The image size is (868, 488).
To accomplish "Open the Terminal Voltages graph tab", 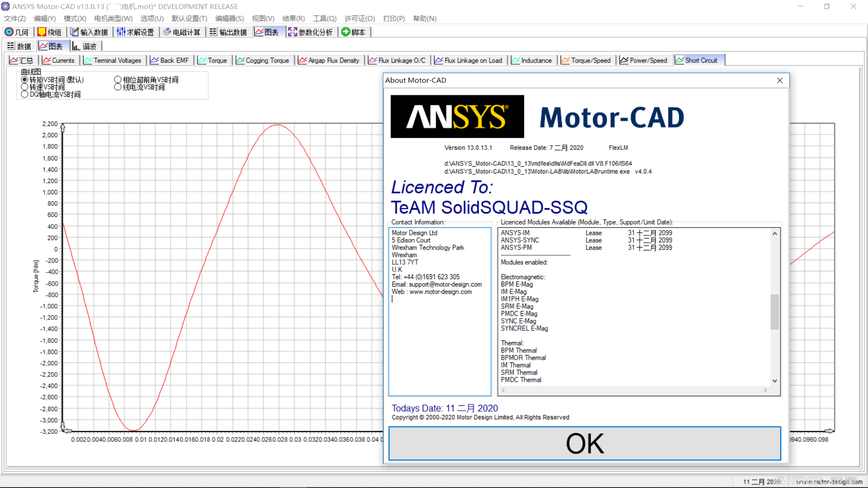I will 112,60.
